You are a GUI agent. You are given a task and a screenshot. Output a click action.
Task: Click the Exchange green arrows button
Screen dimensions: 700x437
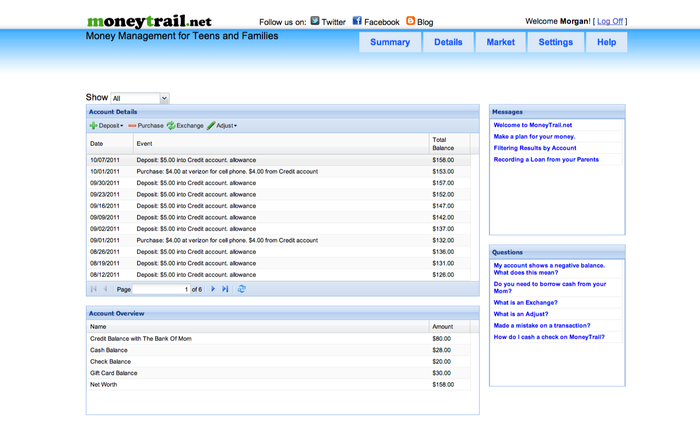185,126
